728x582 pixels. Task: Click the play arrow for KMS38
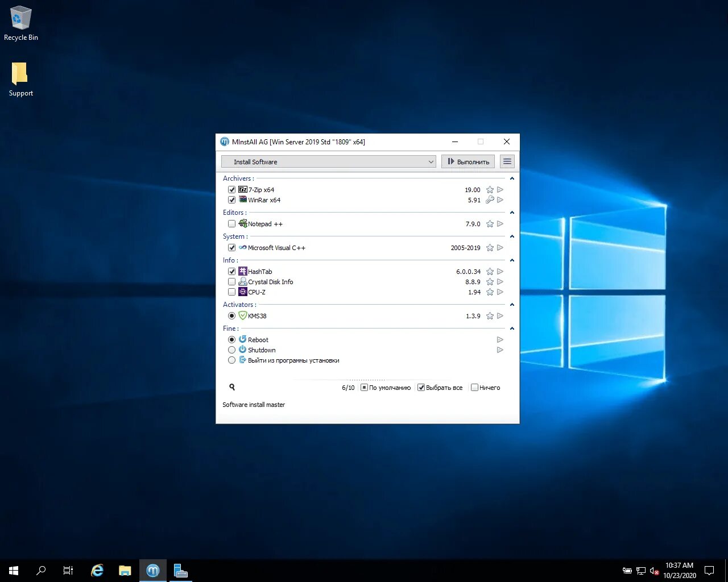(x=500, y=316)
